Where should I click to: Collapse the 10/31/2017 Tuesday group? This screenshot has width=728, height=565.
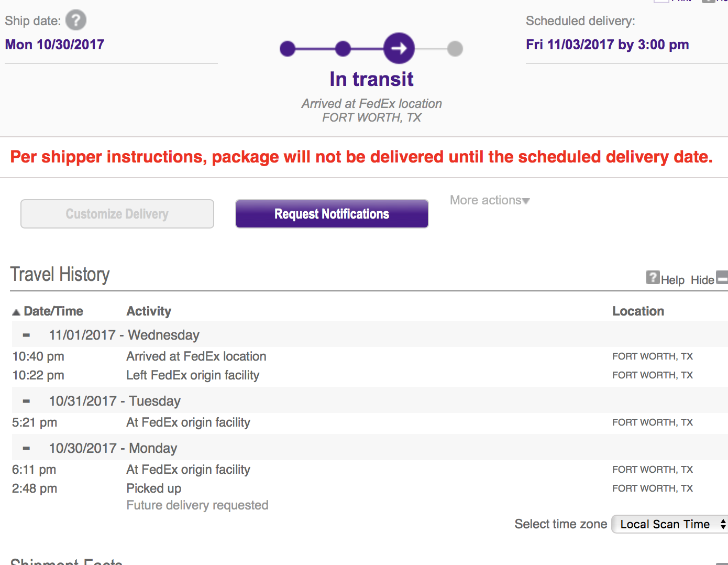coord(26,401)
